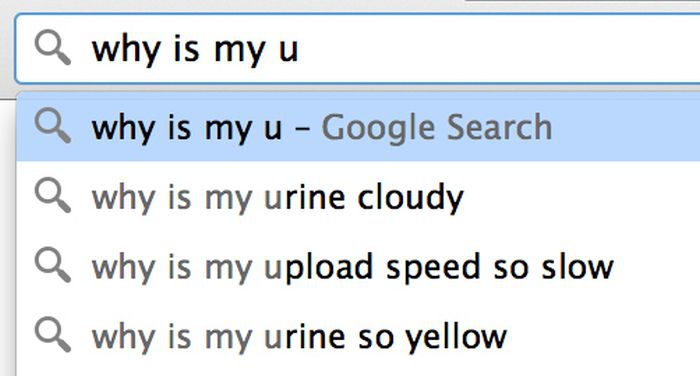
Task: Select the highlighted 'why is my u – Google Search' row
Action: point(358,127)
